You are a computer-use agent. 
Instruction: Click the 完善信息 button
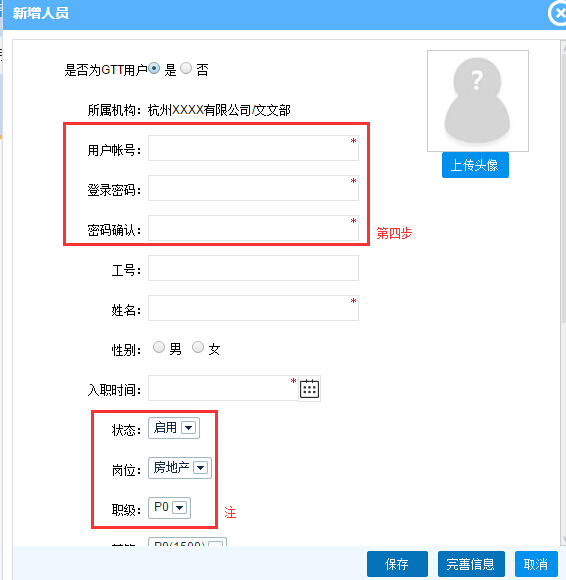[x=471, y=564]
